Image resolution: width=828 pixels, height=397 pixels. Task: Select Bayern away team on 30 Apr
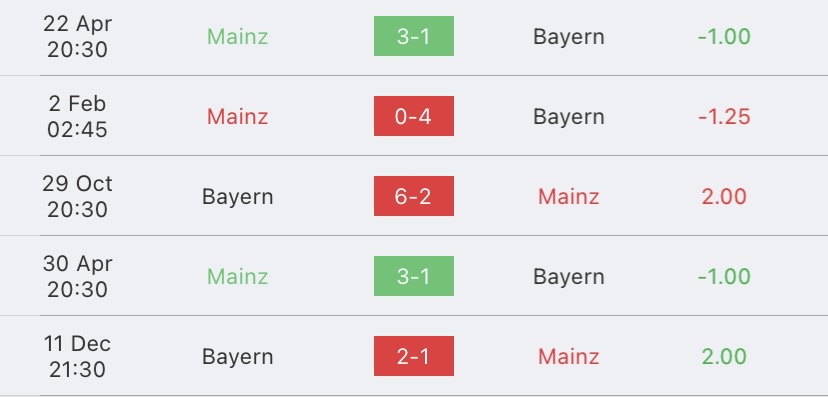pyautogui.click(x=569, y=277)
